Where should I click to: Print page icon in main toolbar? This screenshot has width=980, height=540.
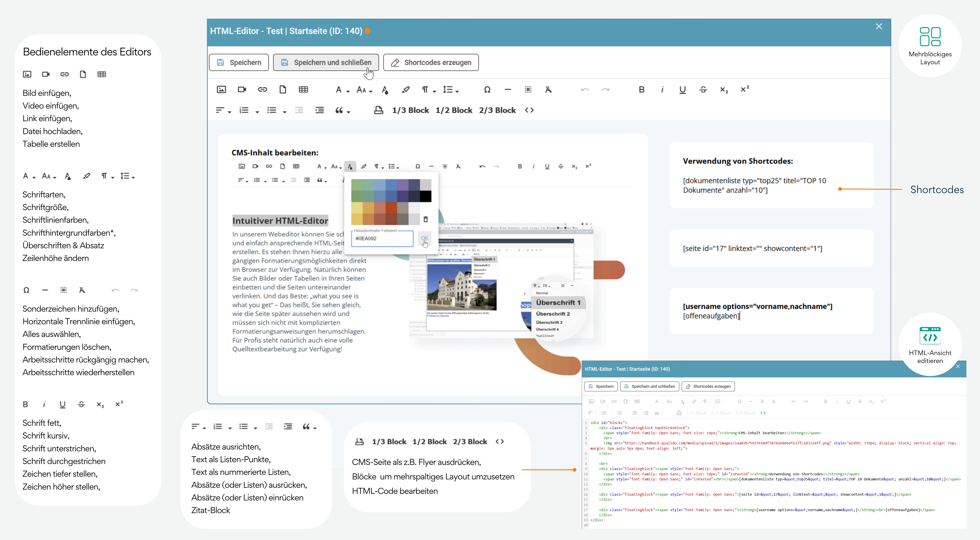click(379, 110)
